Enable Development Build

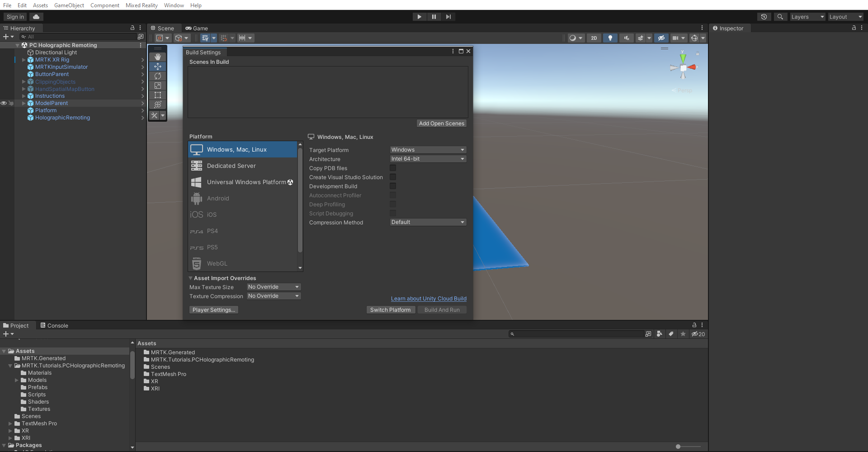click(393, 186)
